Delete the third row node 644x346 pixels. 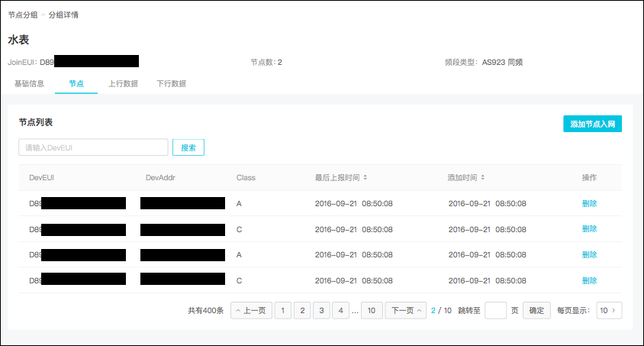(x=589, y=255)
